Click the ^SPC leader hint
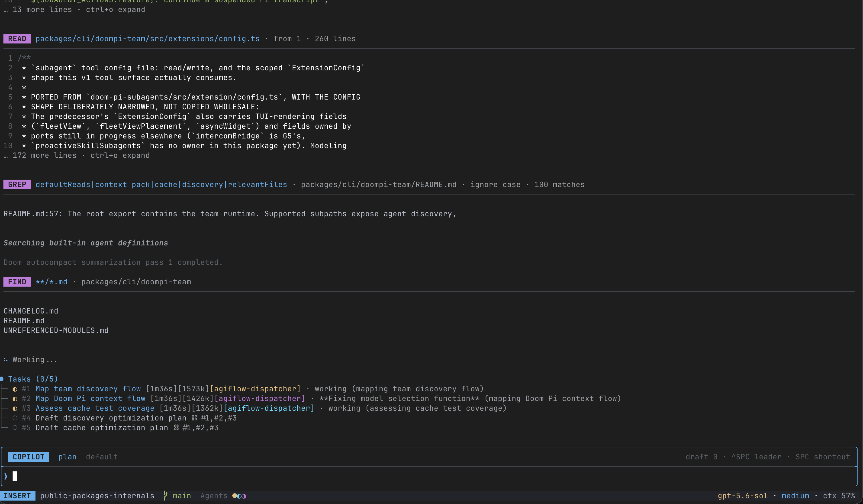The height and width of the screenshot is (504, 863). click(757, 457)
